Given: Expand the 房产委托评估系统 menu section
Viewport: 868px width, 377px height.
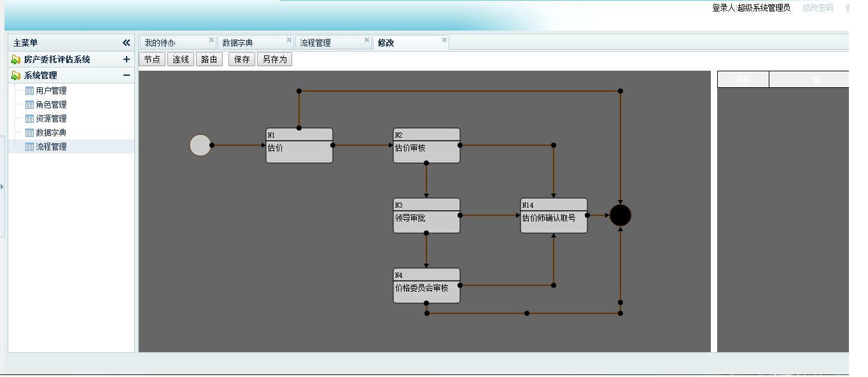Looking at the screenshot, I should point(127,59).
